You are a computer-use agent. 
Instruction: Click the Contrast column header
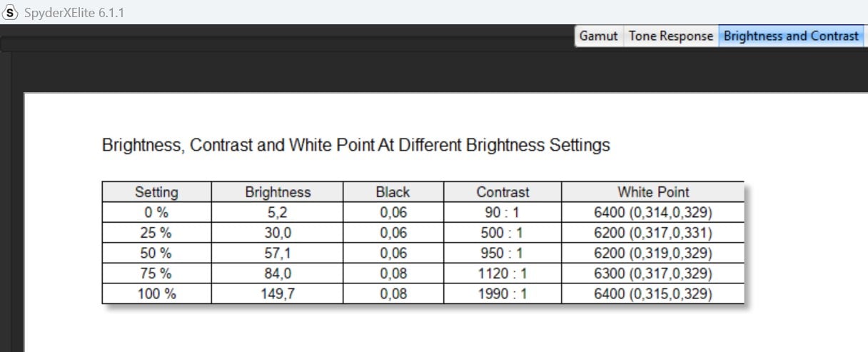point(503,191)
